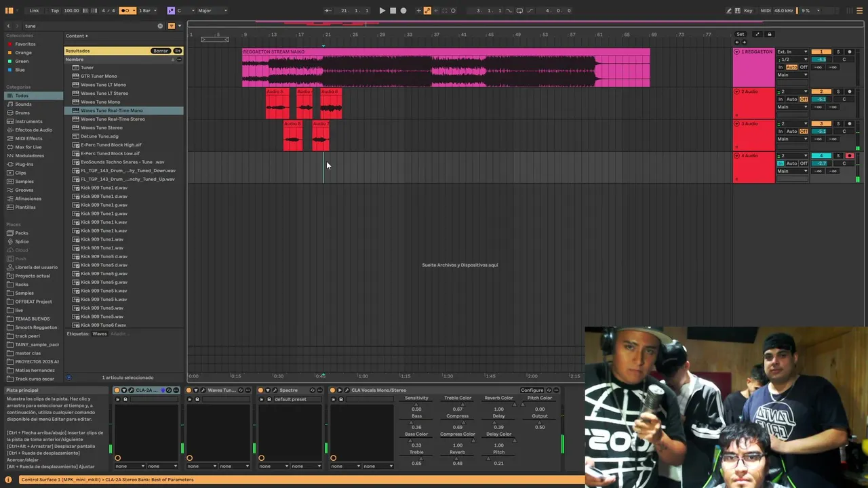Set track 1 monitor to In
868x488 pixels.
point(781,67)
